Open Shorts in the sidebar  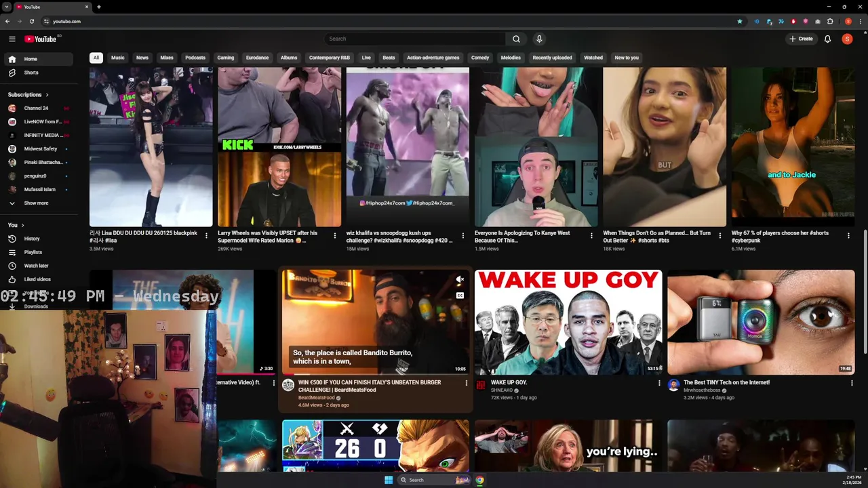pyautogui.click(x=39, y=73)
